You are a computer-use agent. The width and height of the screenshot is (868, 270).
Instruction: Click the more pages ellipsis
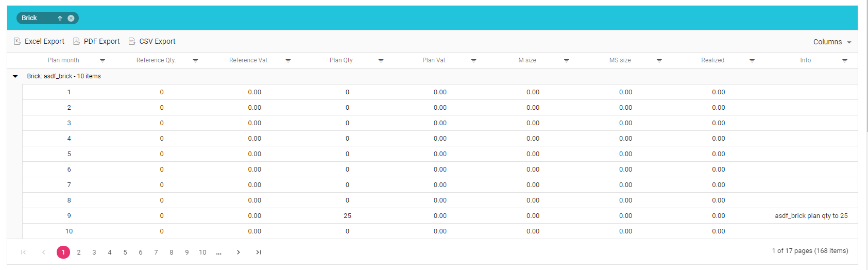tap(219, 252)
